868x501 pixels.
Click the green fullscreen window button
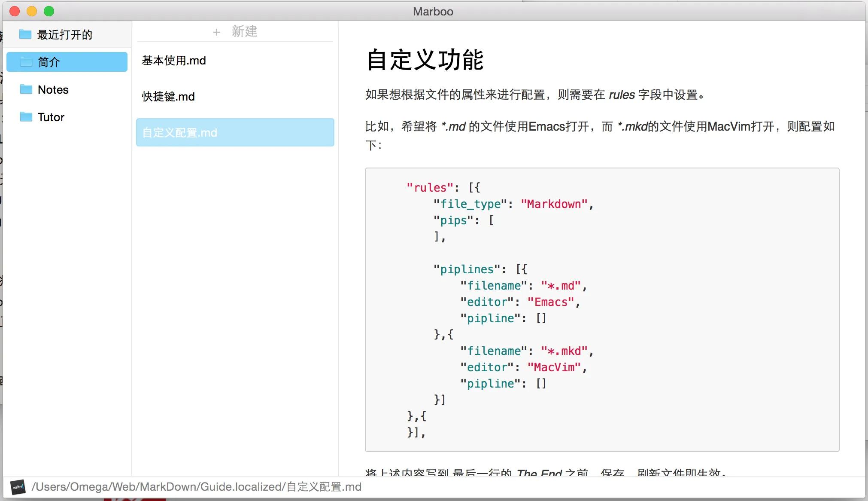point(49,11)
